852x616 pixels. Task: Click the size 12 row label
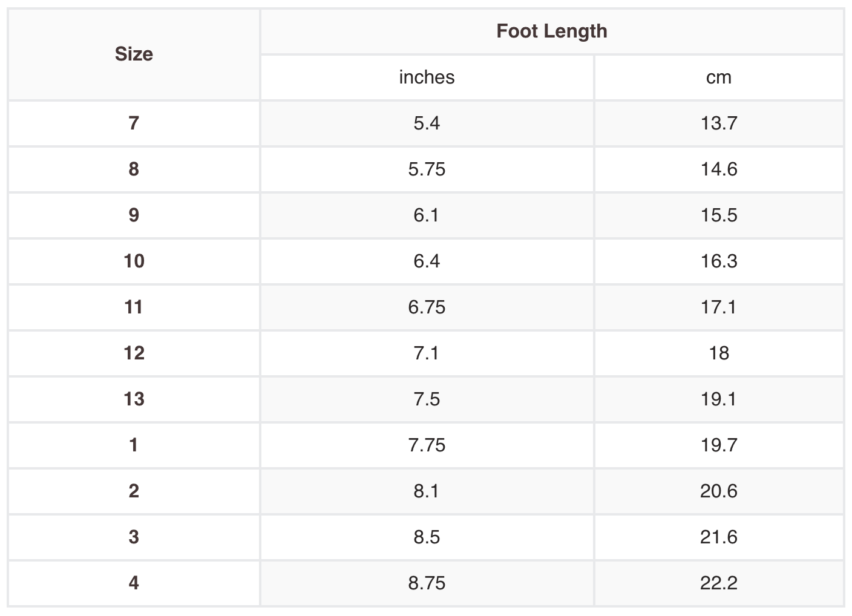pyautogui.click(x=134, y=353)
